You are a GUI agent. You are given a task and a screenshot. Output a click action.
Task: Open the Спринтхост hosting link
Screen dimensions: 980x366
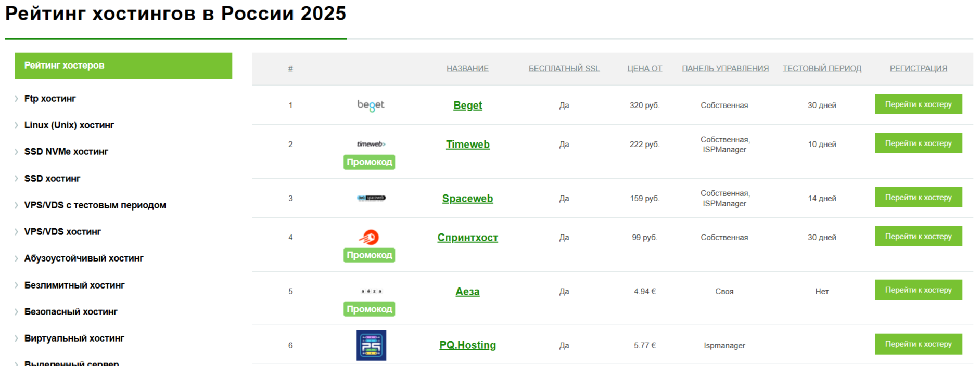(467, 238)
